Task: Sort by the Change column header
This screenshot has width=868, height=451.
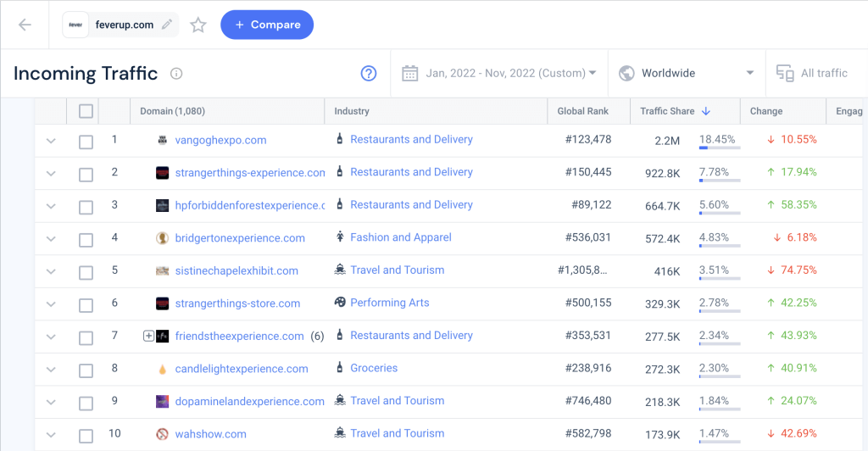Action: [x=766, y=111]
